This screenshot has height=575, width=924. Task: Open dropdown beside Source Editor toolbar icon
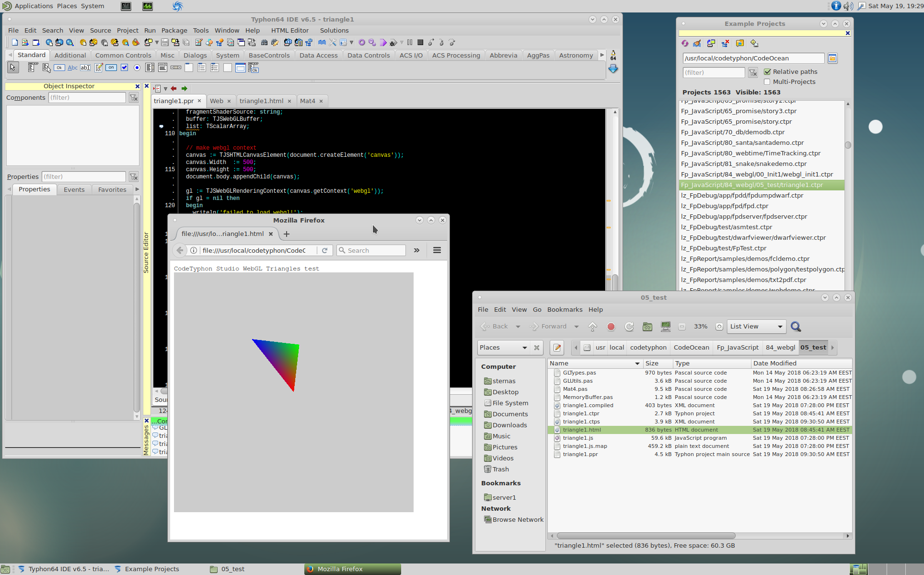point(165,89)
